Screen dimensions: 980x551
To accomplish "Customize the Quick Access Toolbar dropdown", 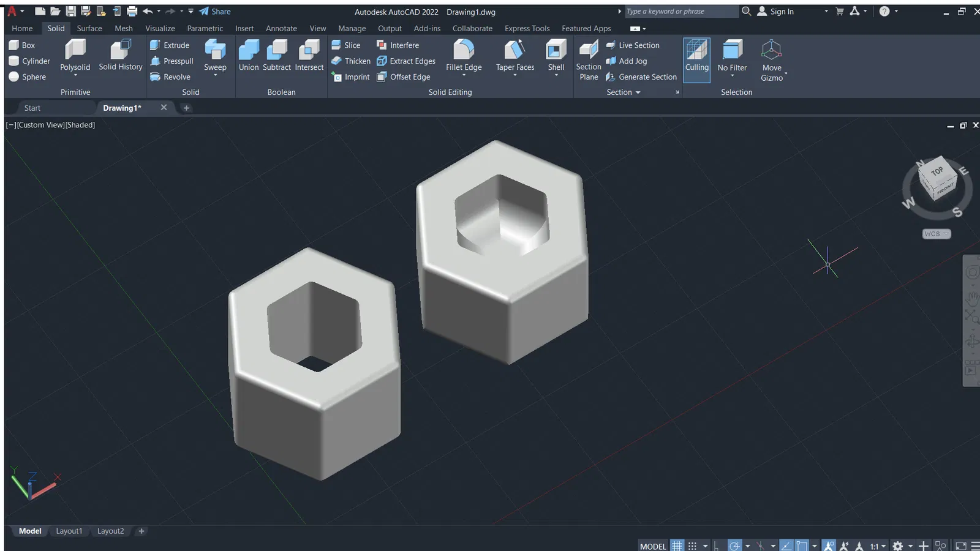I will [191, 11].
